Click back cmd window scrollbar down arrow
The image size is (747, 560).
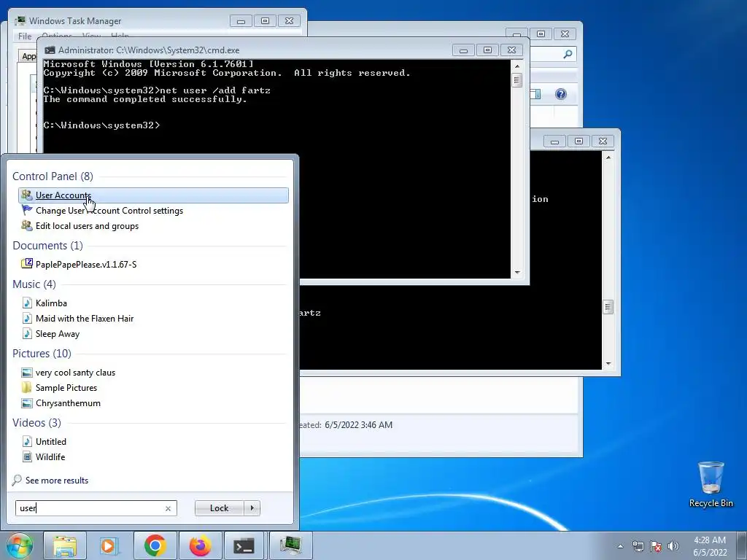[608, 364]
